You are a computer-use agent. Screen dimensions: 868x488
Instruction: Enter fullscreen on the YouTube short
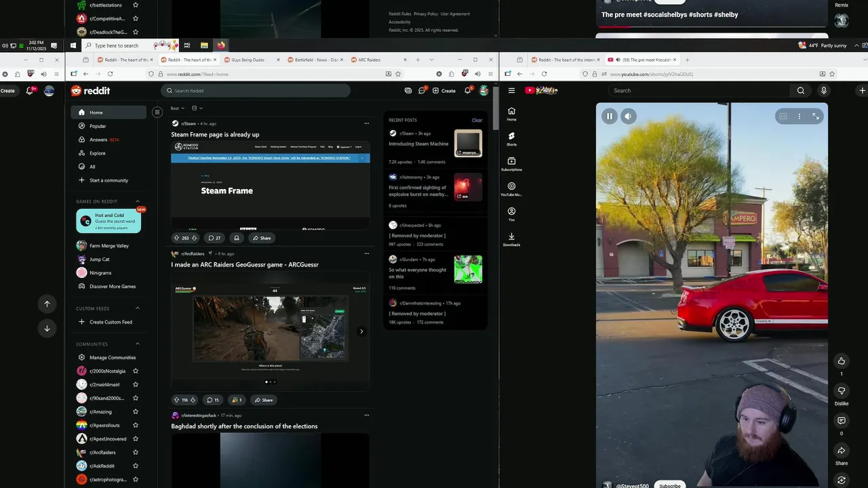[816, 116]
